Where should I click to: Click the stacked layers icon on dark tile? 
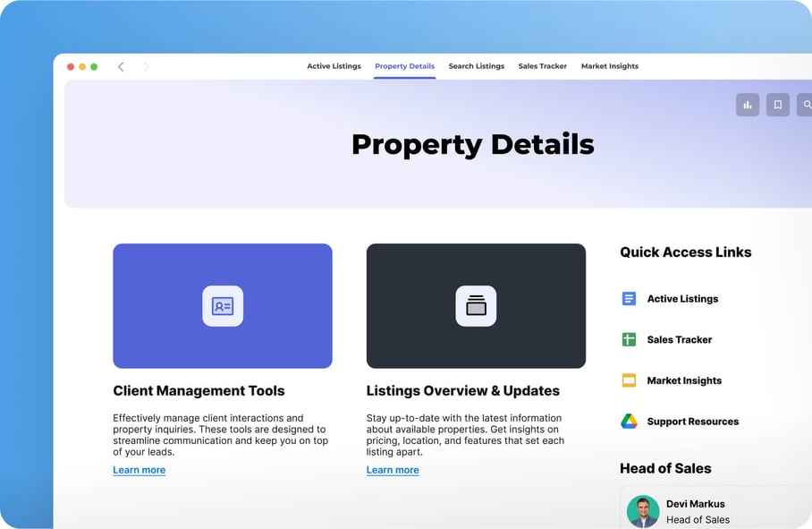[x=476, y=306]
